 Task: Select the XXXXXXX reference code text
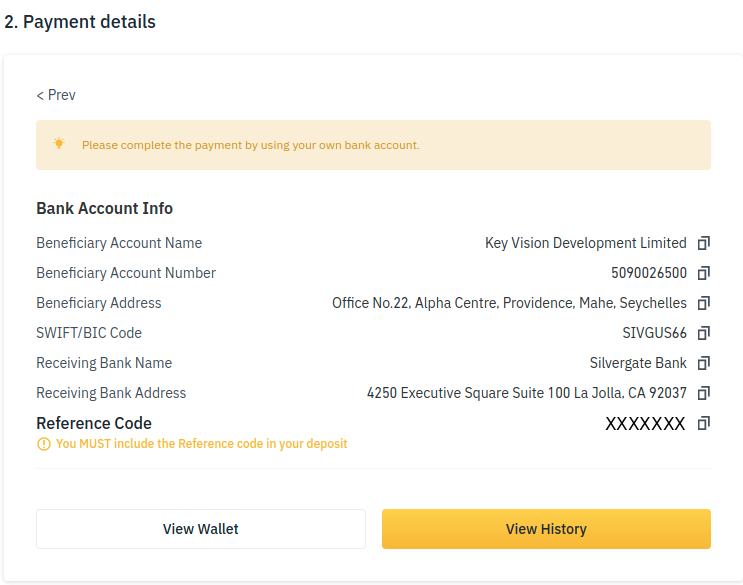coord(645,423)
